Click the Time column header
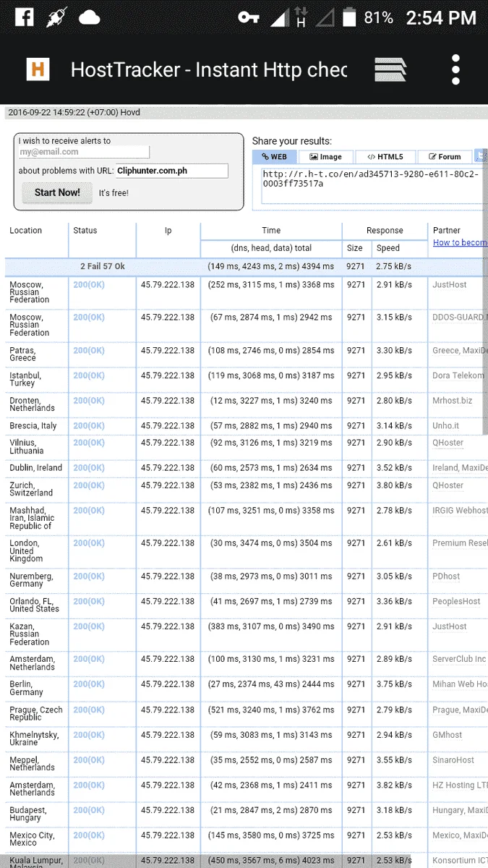Viewport: 488px width, 868px height. pyautogui.click(x=271, y=231)
